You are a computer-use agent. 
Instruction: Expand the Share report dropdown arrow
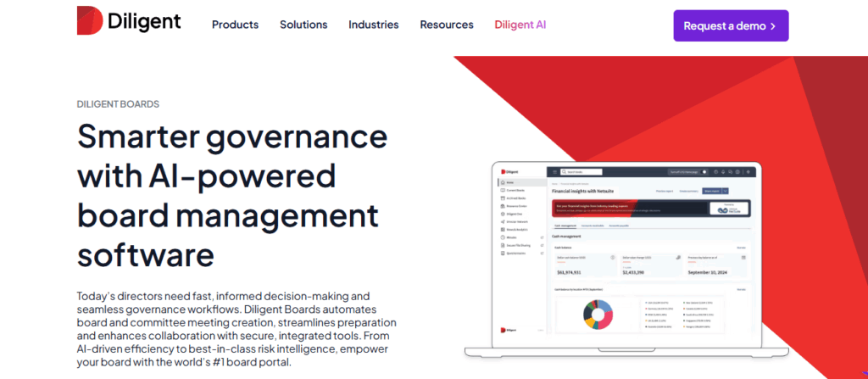pyautogui.click(x=725, y=192)
